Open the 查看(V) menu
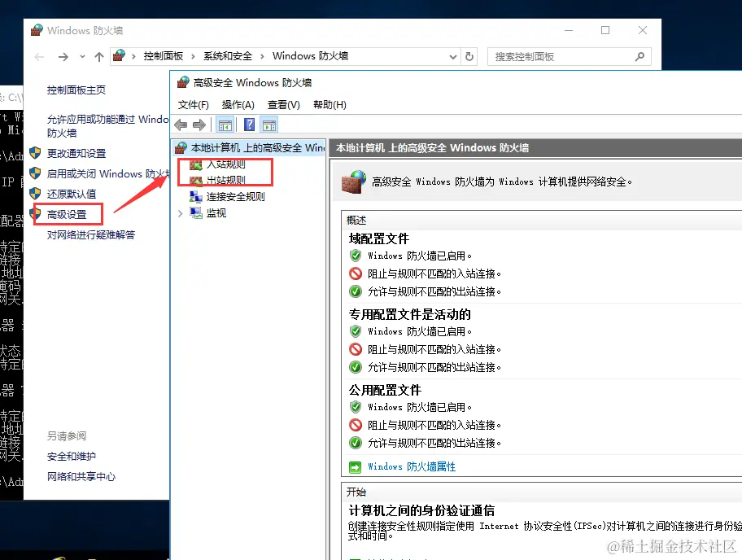742x560 pixels. click(283, 105)
